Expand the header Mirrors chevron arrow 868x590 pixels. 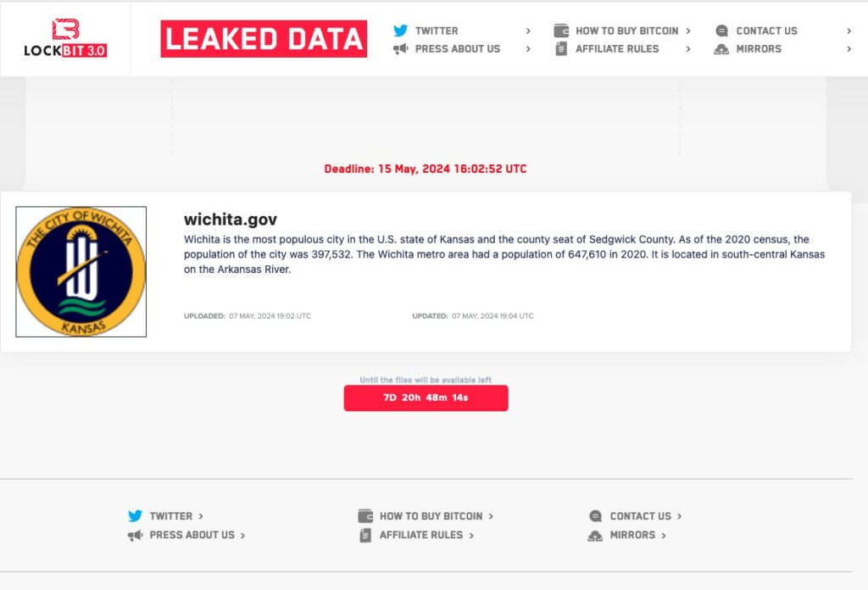pyautogui.click(x=849, y=49)
